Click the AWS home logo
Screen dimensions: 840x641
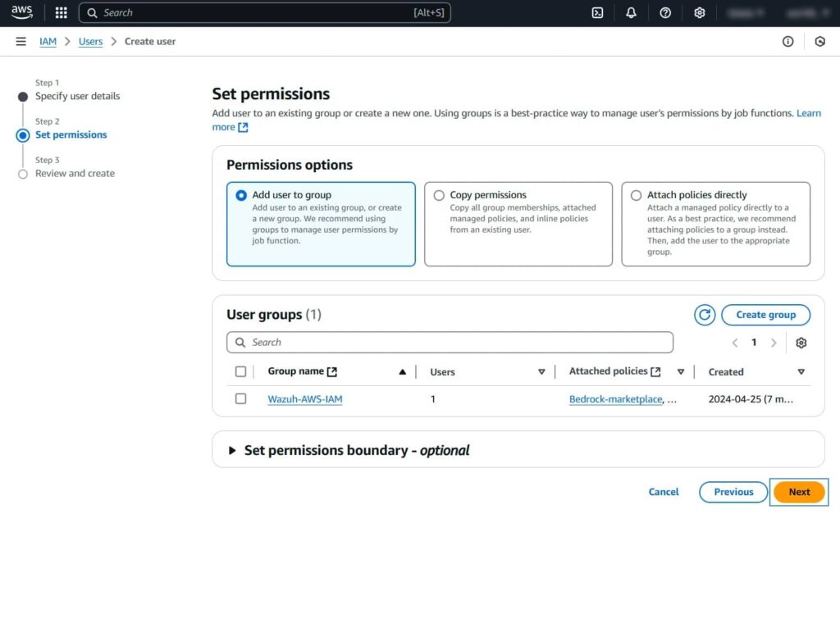pyautogui.click(x=22, y=12)
